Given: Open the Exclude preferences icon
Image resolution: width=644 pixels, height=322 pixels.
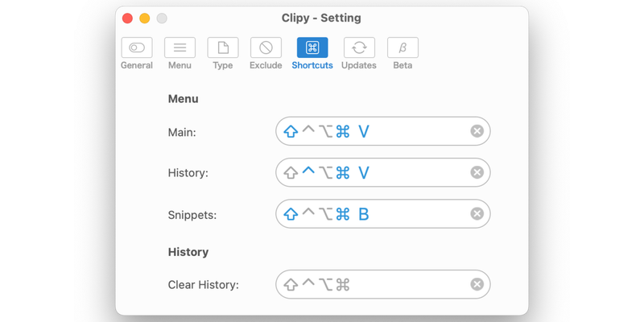Looking at the screenshot, I should pos(266,47).
